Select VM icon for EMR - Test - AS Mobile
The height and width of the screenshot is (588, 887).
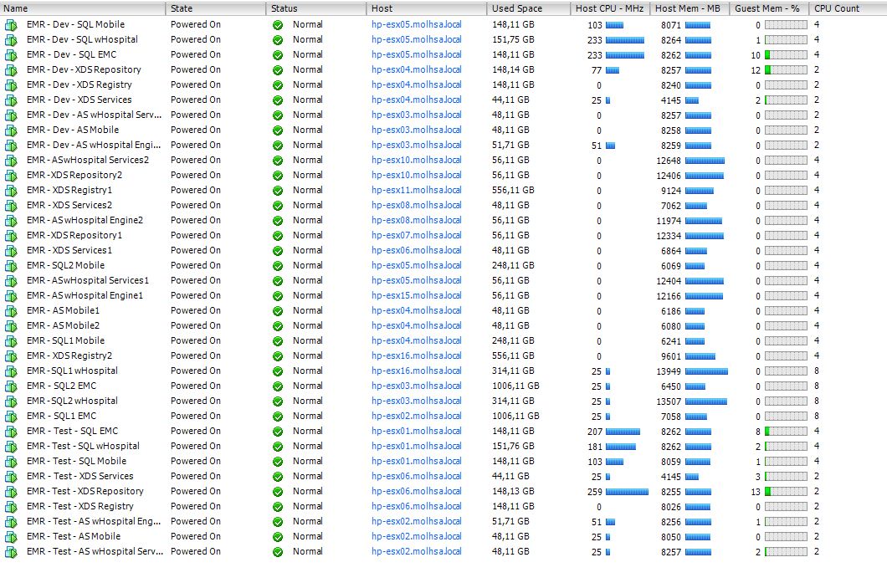(x=11, y=537)
